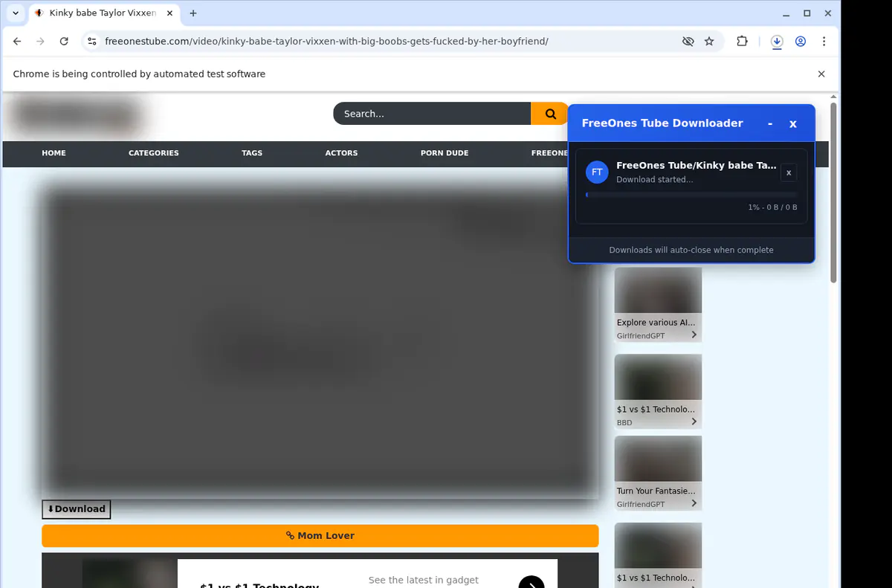This screenshot has width=892, height=588.
Task: Click the FreeOnes Tube/Kinky babe download title
Action: point(697,165)
